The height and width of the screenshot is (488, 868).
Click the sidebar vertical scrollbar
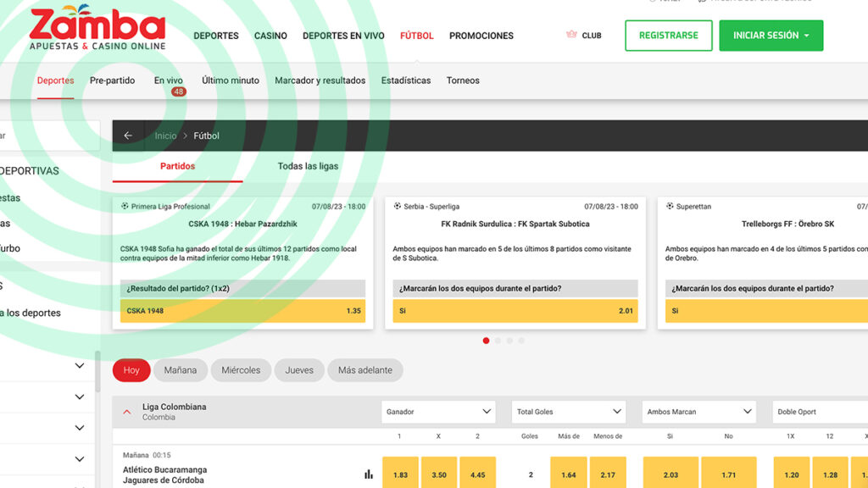(98, 371)
